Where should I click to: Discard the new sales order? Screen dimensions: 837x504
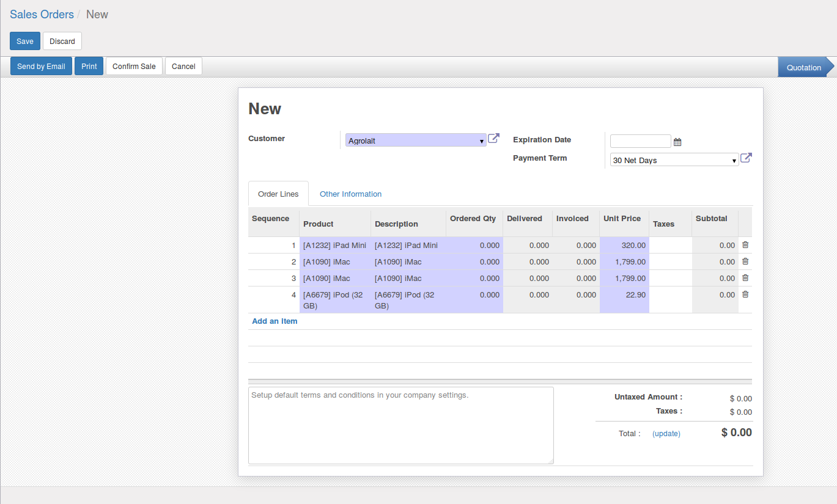pos(62,41)
